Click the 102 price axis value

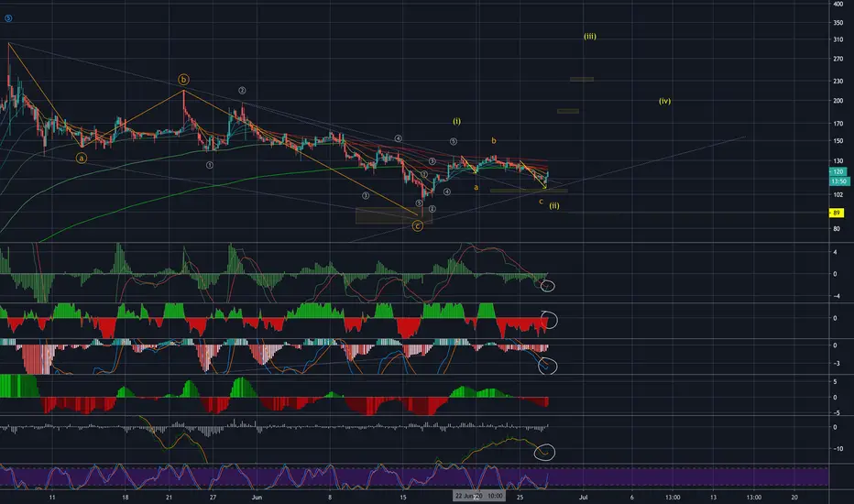coord(838,194)
